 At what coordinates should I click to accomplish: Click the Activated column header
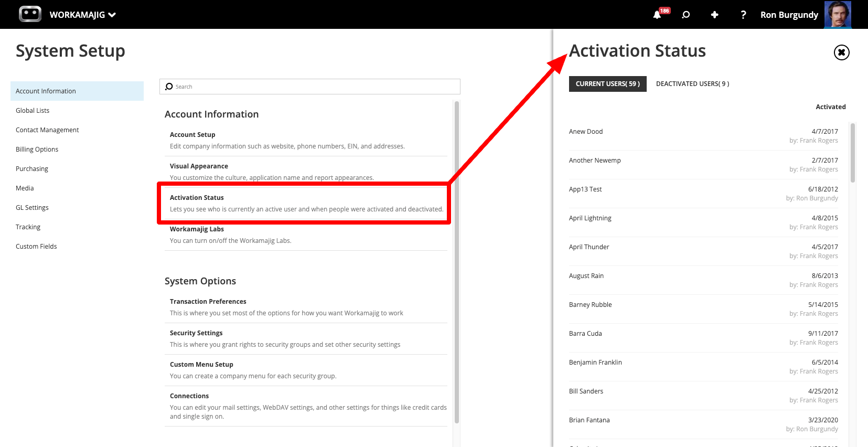coord(831,107)
